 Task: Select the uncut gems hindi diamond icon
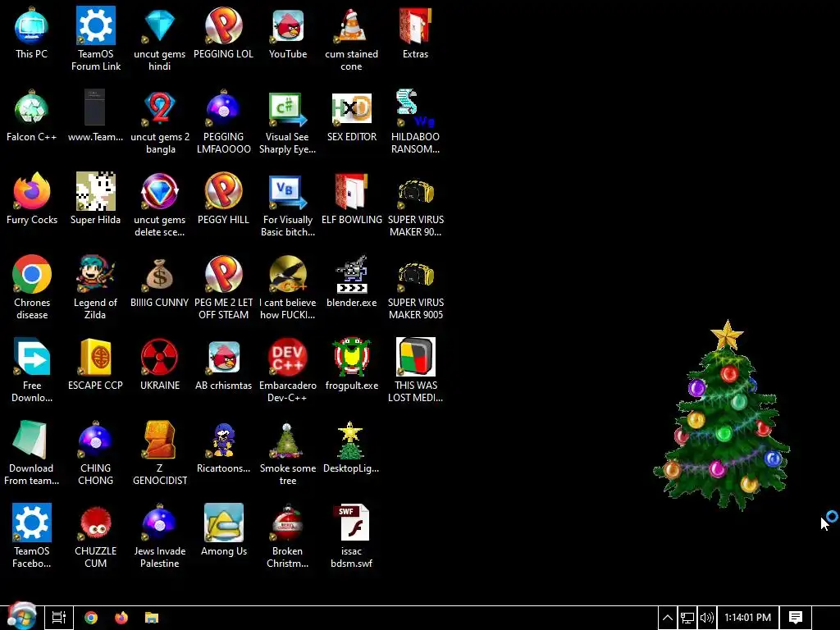click(x=160, y=25)
